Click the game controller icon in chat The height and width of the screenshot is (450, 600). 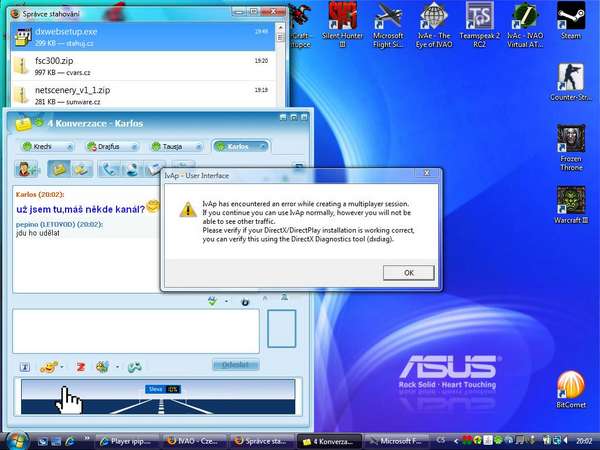click(134, 367)
